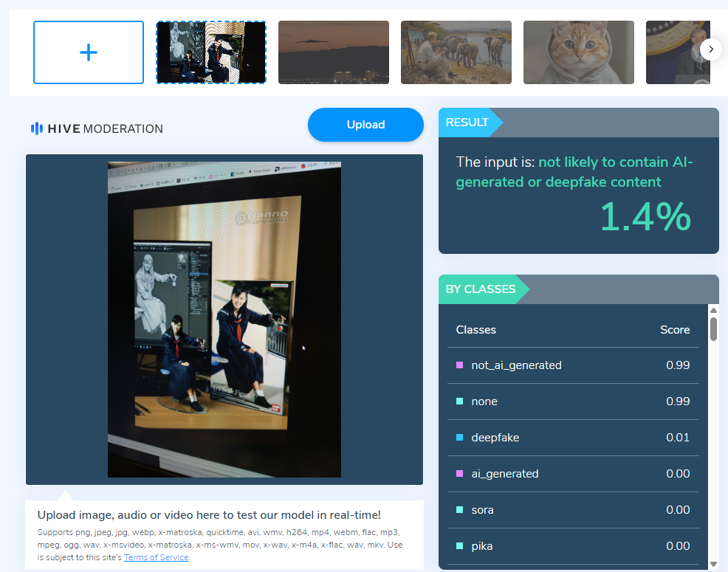728x572 pixels.
Task: Click the plus icon to add media
Action: click(x=89, y=52)
